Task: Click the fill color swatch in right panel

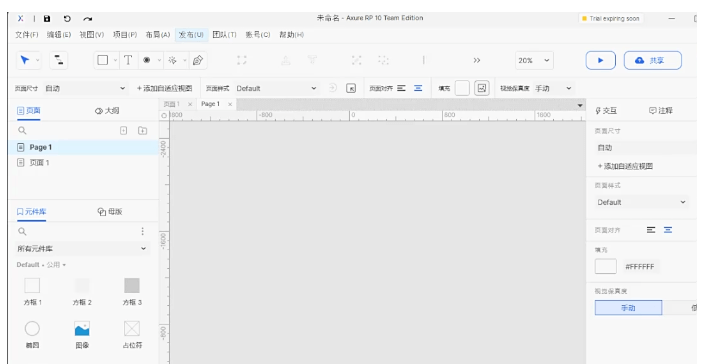Action: 605,267
